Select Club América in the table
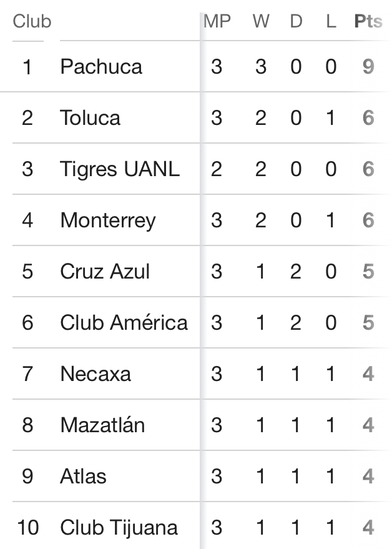This screenshot has width=392, height=549. 124,322
